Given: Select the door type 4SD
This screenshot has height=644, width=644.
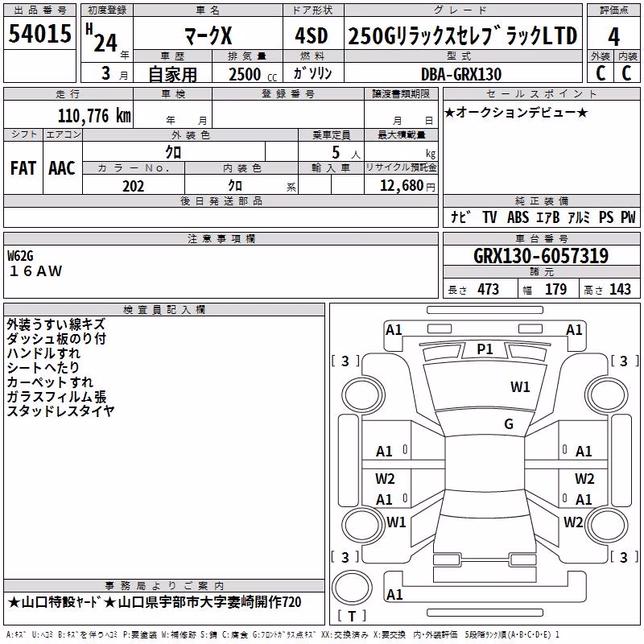Looking at the screenshot, I should click(312, 35).
